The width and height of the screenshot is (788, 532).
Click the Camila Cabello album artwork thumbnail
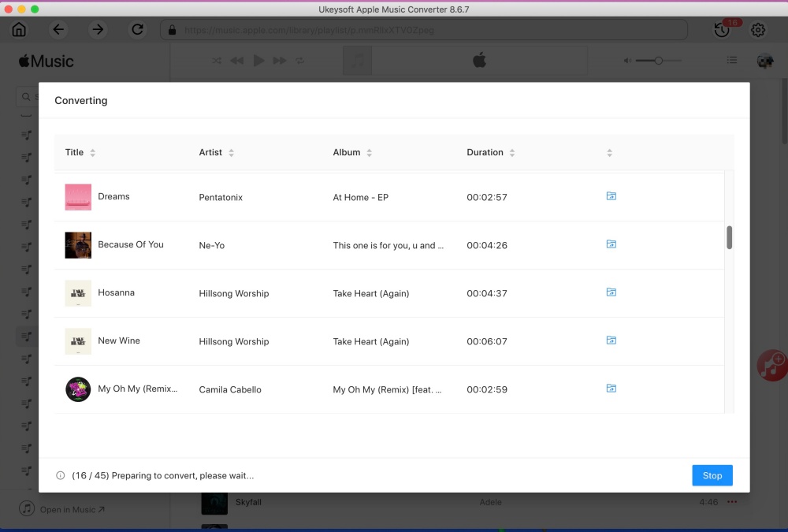pos(78,389)
